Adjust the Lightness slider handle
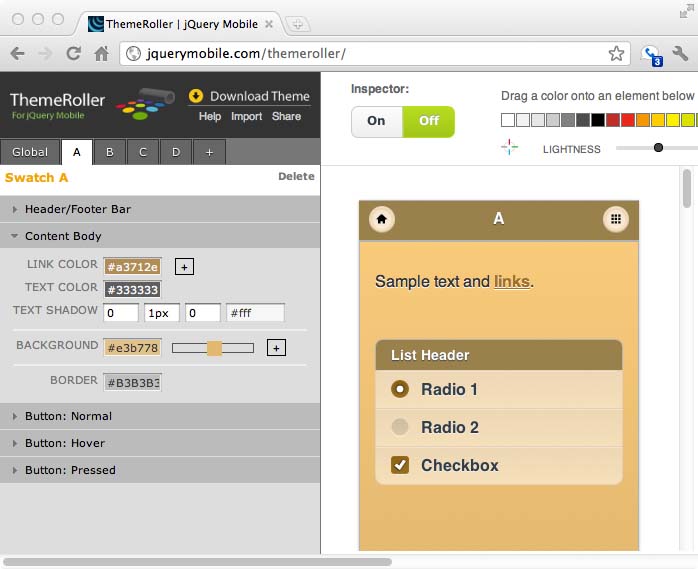 click(x=658, y=148)
